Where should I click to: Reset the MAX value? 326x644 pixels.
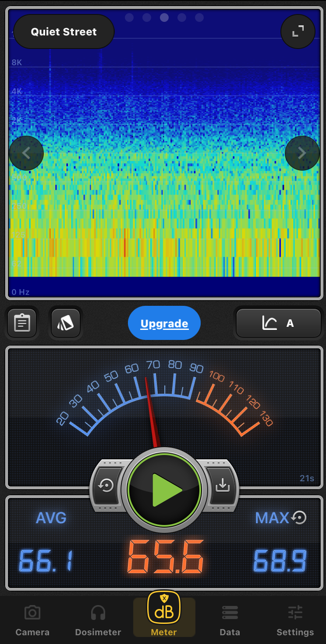click(299, 518)
